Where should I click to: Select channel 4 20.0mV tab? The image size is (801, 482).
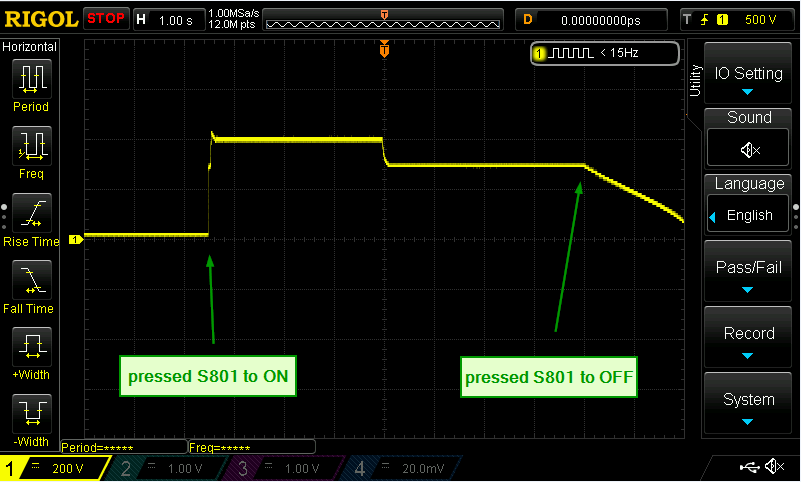point(400,468)
